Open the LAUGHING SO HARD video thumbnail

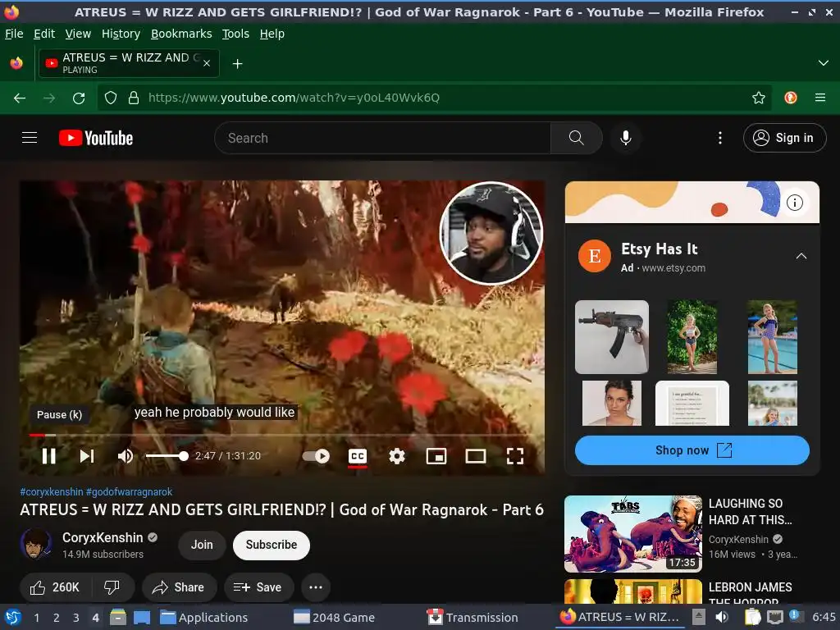point(633,533)
